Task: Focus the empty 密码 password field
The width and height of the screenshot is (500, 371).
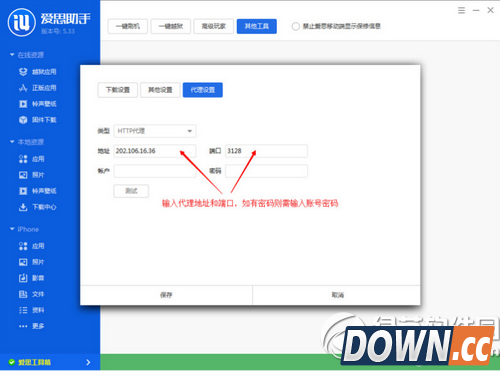Action: tap(266, 171)
